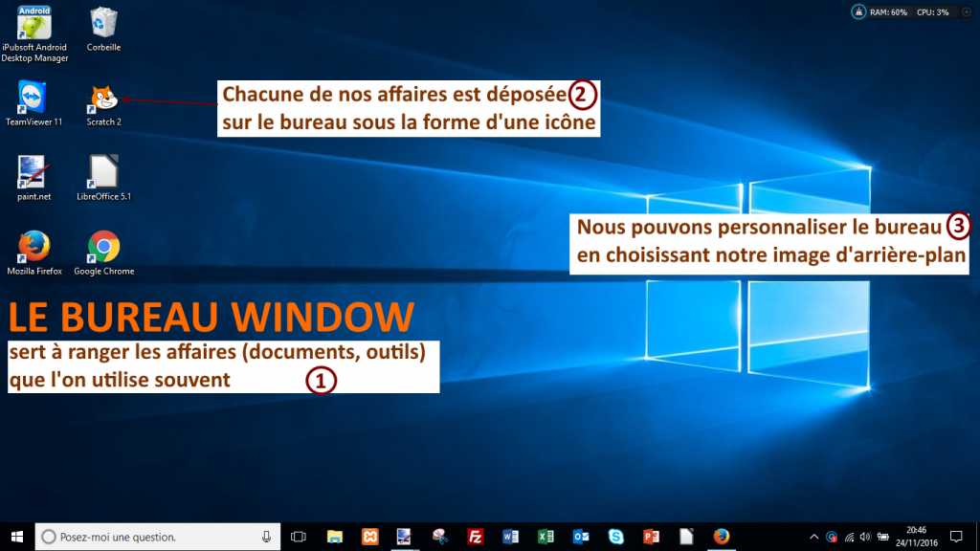Open the volume speaker tray icon
Viewport: 980px width, 551px height.
pyautogui.click(x=865, y=537)
